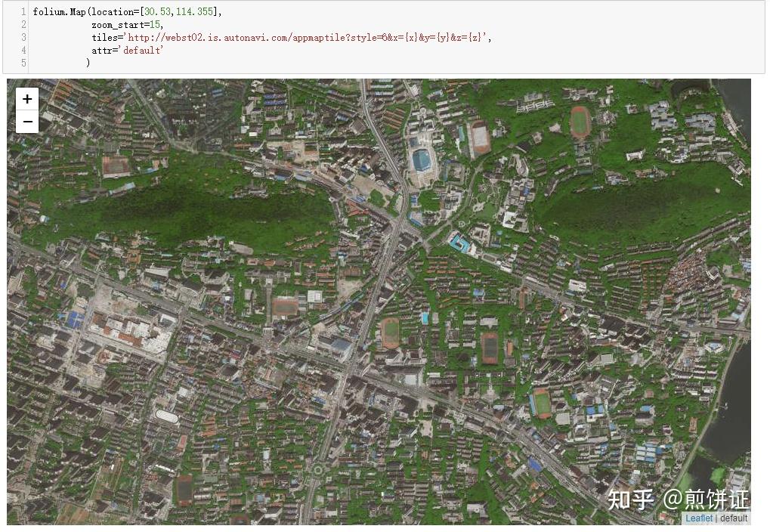This screenshot has width=770, height=532.
Task: Click the 'default' attribution text
Action: [x=733, y=518]
